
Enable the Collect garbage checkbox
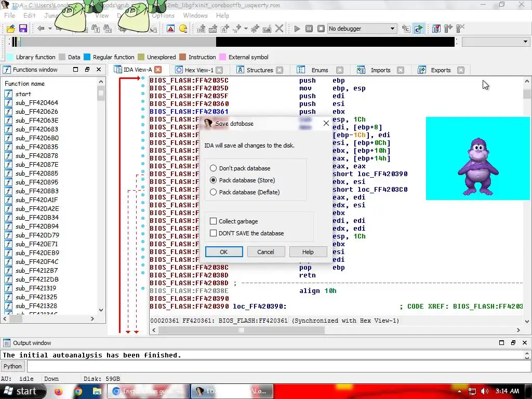point(213,221)
